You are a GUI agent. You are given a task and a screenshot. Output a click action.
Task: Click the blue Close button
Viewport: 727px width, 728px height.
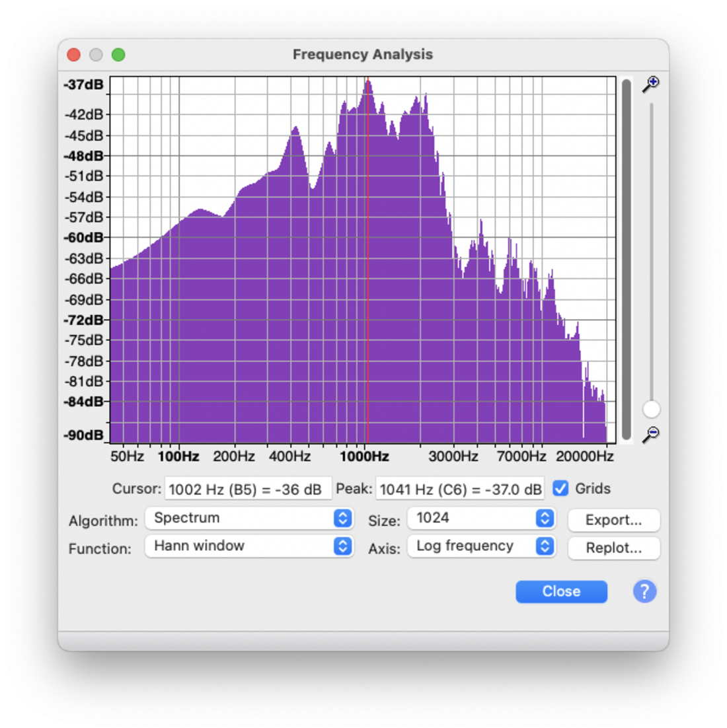[x=561, y=591]
